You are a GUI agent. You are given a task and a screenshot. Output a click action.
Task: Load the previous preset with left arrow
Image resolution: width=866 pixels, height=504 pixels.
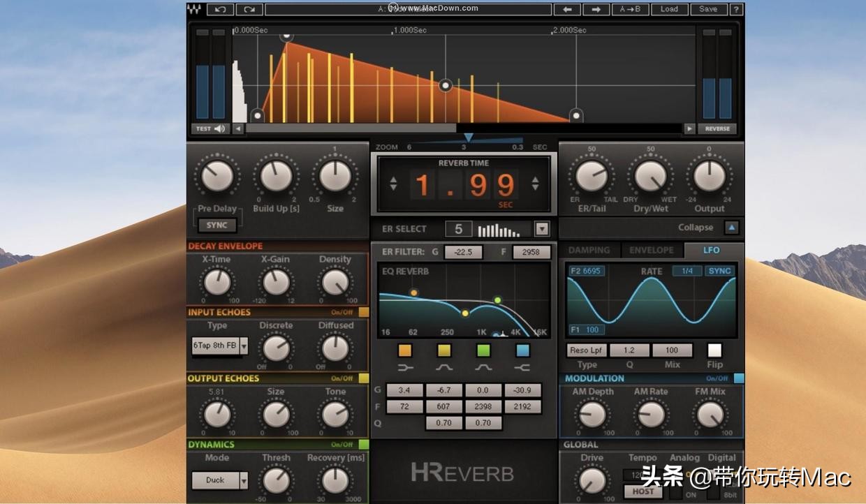pos(567,9)
